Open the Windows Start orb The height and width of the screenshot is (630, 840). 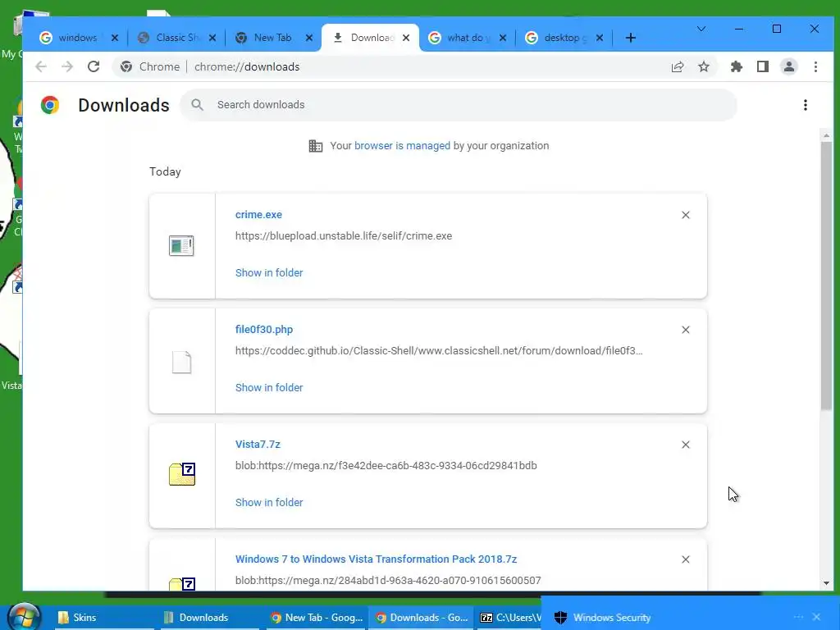pyautogui.click(x=22, y=617)
